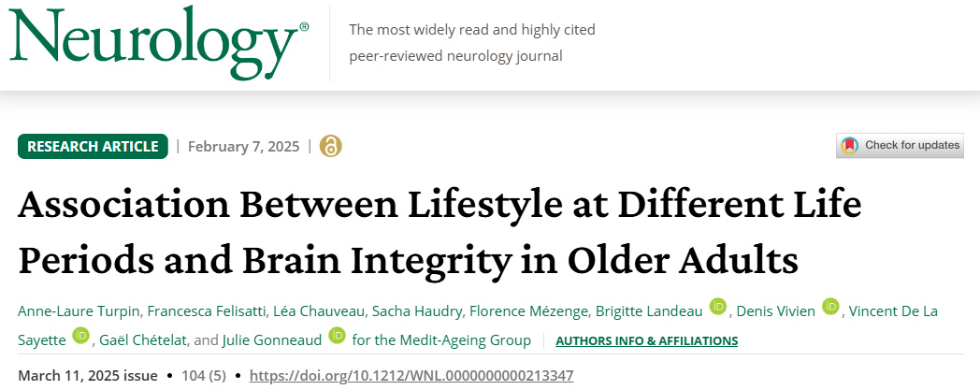The width and height of the screenshot is (980, 390).
Task: Click the gold open access lock icon
Action: tap(331, 146)
